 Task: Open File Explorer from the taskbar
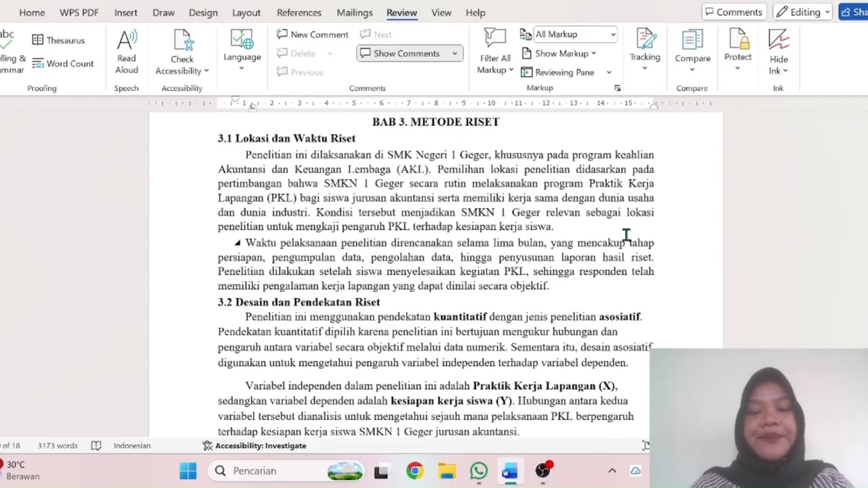pos(447,471)
